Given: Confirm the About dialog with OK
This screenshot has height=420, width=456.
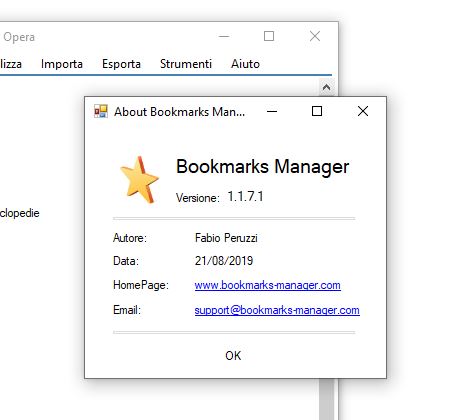Looking at the screenshot, I should [x=233, y=356].
